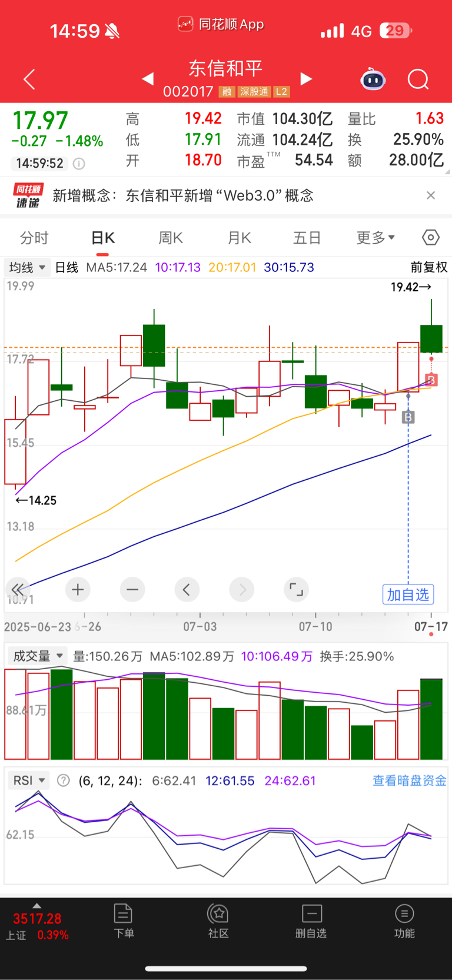Tap the last green candlestick
This screenshot has height=980, width=452.
click(431, 338)
